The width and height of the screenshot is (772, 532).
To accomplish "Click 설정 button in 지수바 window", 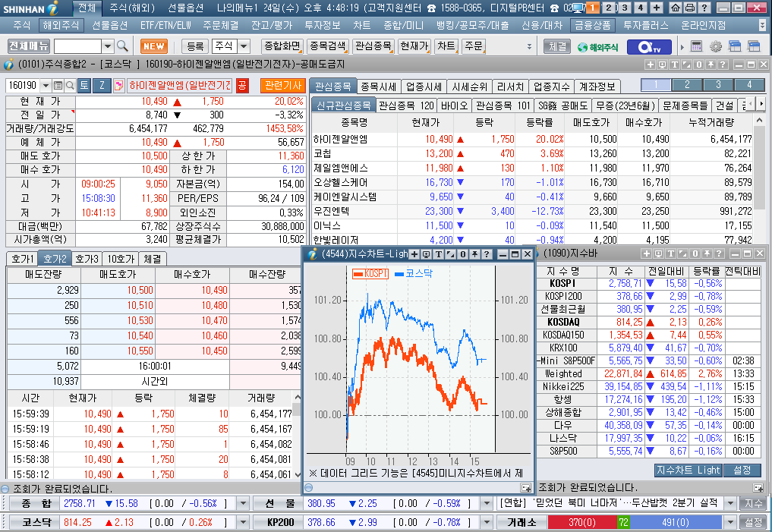I will tap(742, 470).
